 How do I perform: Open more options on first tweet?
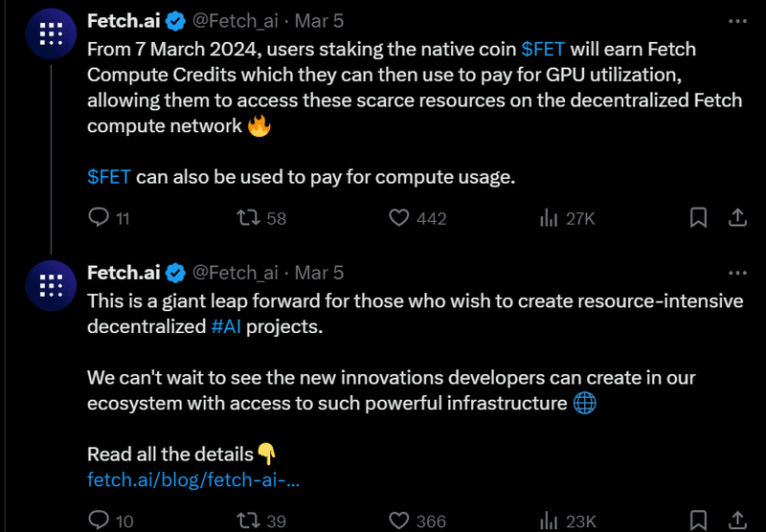737,21
